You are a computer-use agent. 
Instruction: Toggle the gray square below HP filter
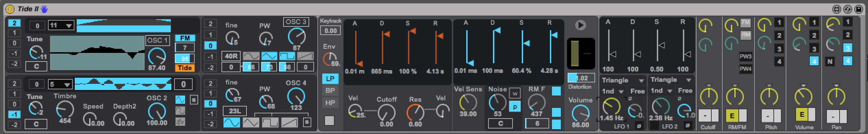tap(329, 121)
